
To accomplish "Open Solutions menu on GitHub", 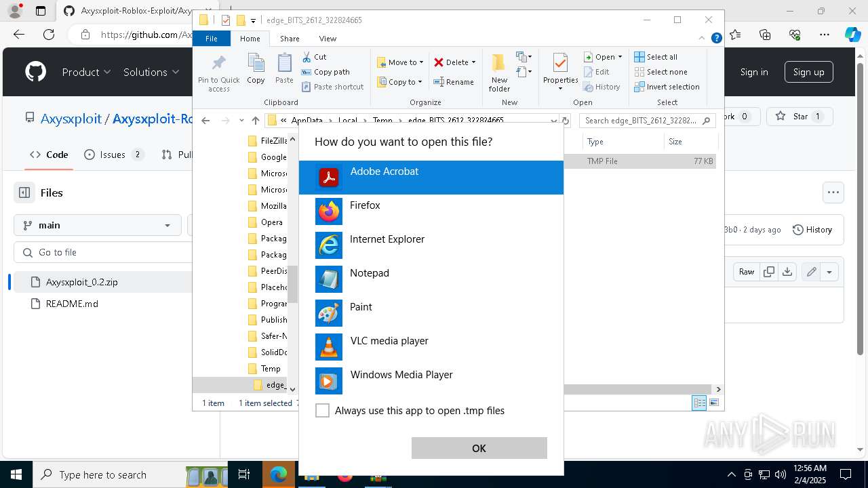I will point(151,72).
